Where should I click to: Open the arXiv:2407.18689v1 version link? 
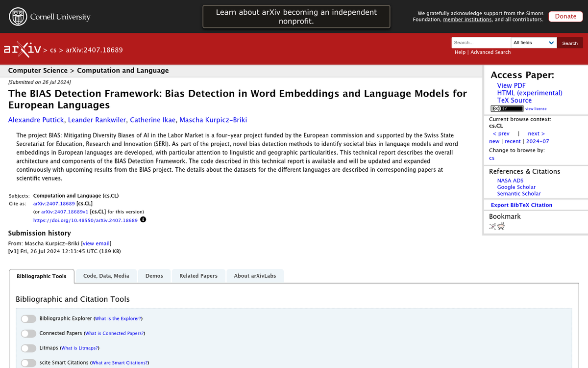(65, 212)
